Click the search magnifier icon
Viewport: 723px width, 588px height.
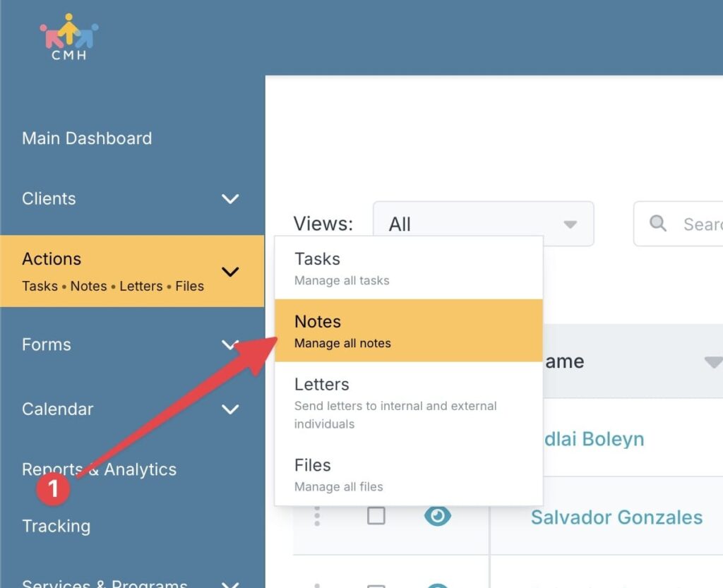point(658,224)
